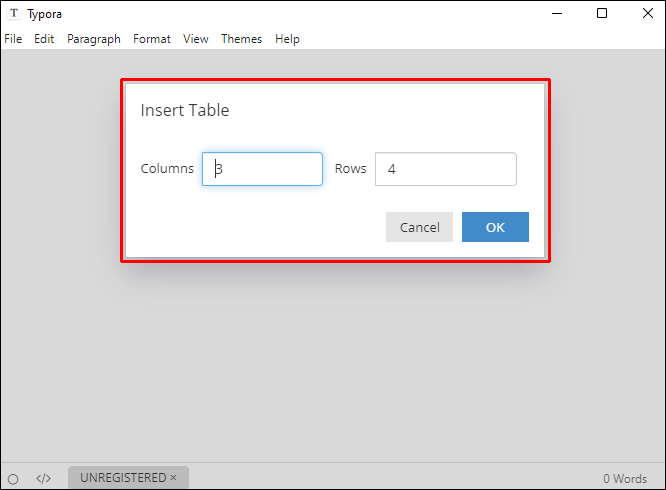Screen dimensions: 666x490
Task: Minimize the Typora window
Action: (556, 14)
